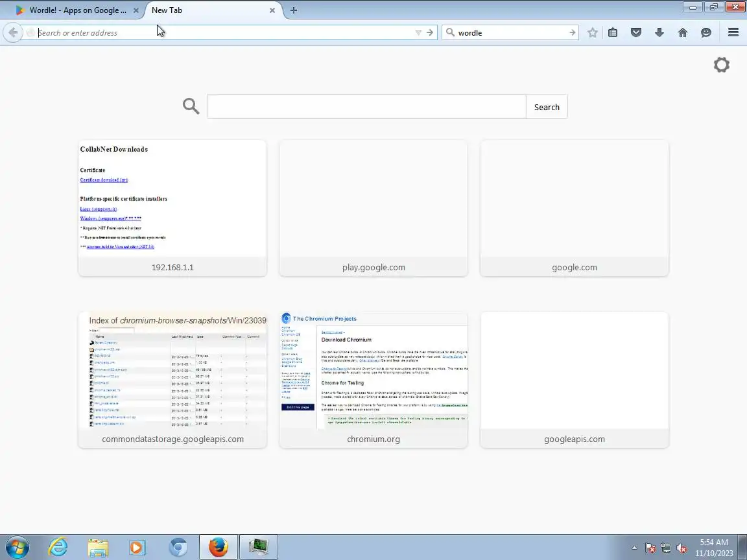
Task: Open the address bar history dropdown arrow
Action: pyautogui.click(x=418, y=33)
